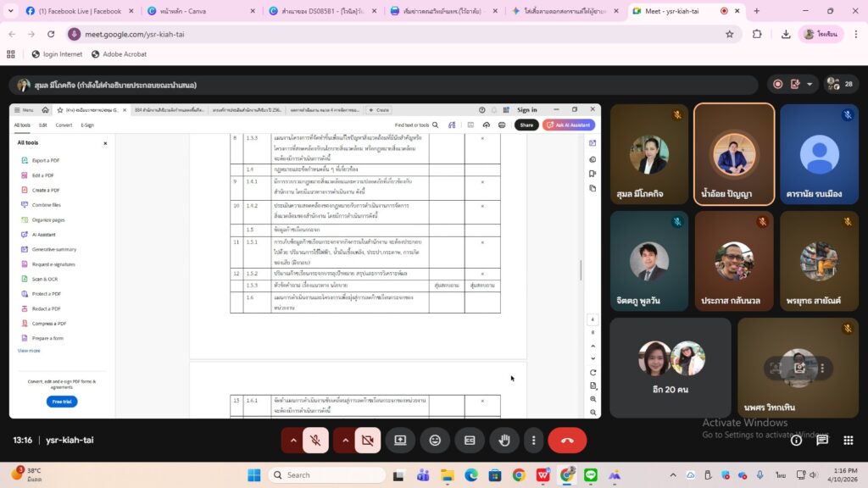Toggle closed captions button
This screenshot has height=488, width=868.
(x=469, y=441)
